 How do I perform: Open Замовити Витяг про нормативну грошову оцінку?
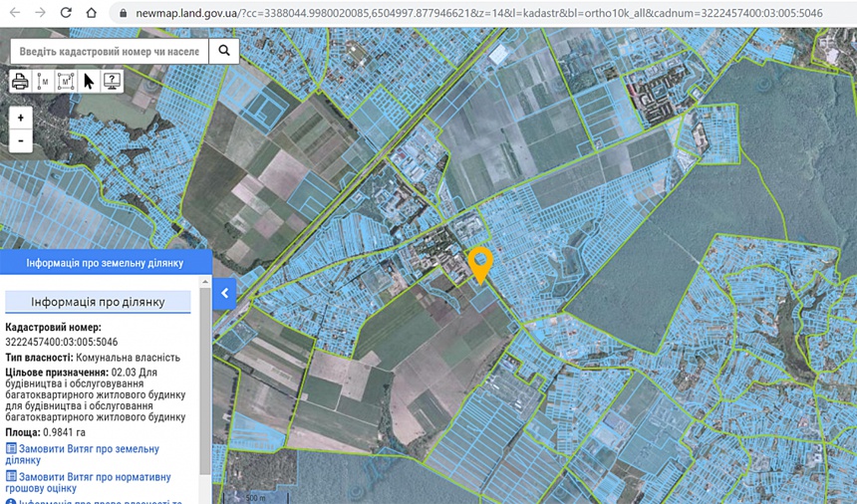[88, 482]
